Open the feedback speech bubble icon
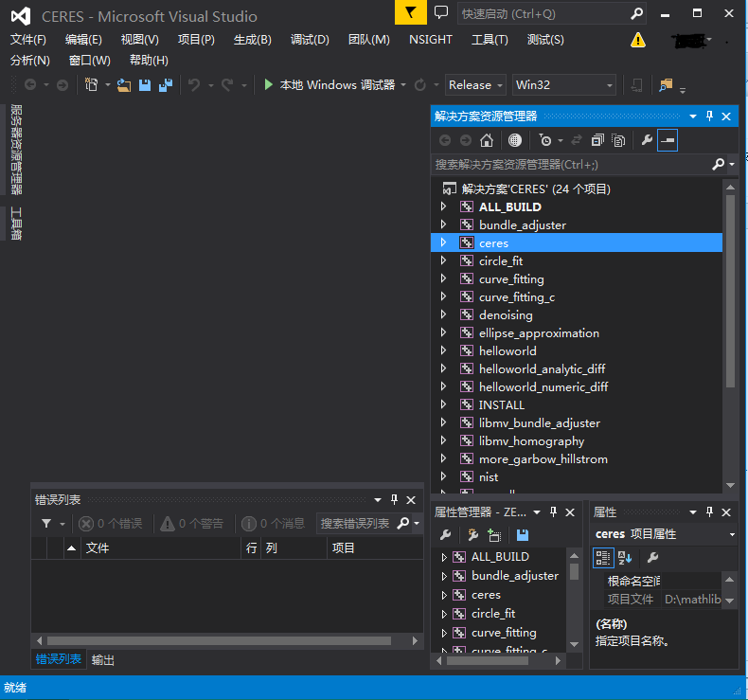 tap(441, 12)
